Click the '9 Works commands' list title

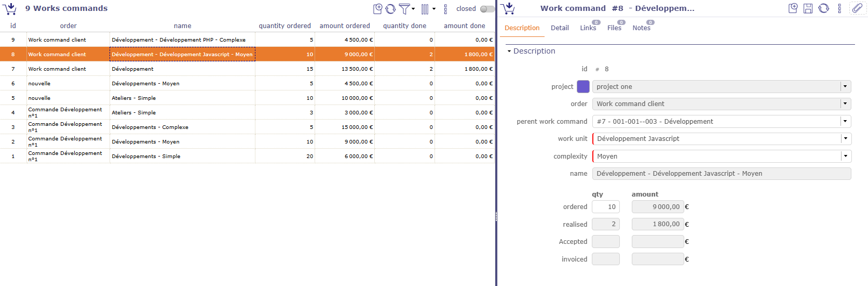point(66,8)
